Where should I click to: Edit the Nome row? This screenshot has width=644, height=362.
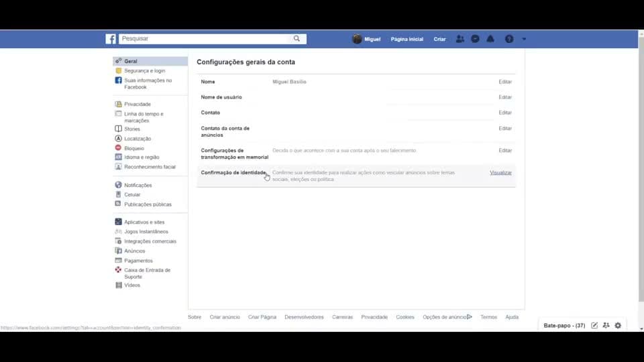point(505,82)
